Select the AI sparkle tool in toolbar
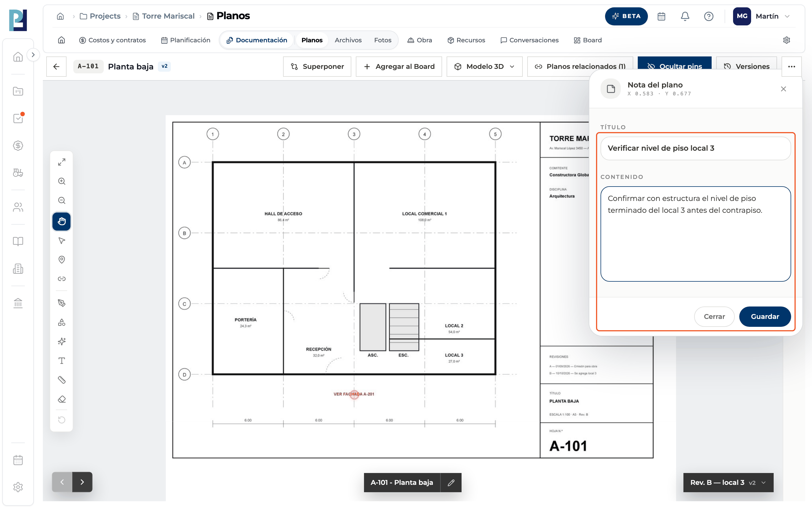Image resolution: width=812 pixels, height=508 pixels. click(61, 341)
